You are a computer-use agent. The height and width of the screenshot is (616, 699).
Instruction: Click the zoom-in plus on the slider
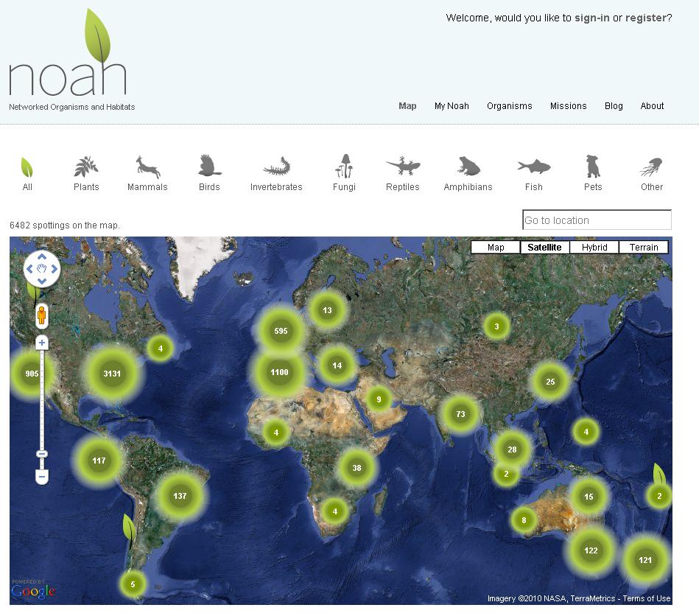coord(41,342)
